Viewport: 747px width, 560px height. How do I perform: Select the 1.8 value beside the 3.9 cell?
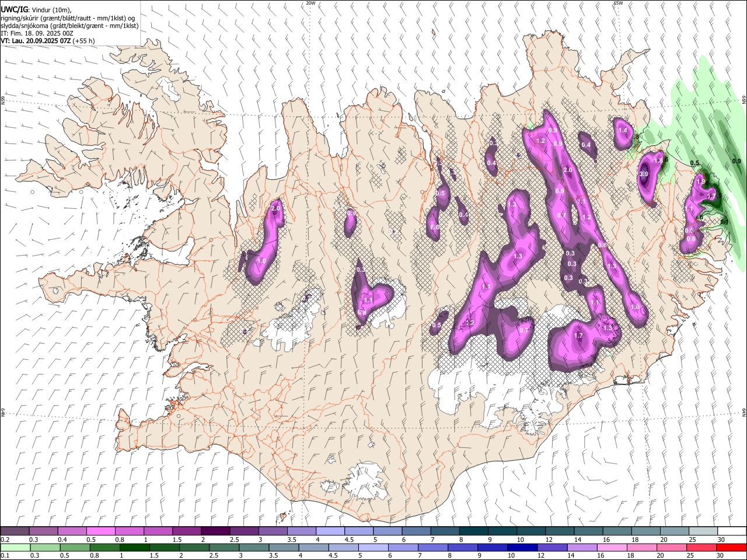pyautogui.click(x=658, y=160)
